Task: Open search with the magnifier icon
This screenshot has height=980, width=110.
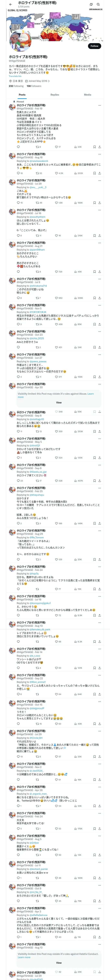Action: [98, 5]
